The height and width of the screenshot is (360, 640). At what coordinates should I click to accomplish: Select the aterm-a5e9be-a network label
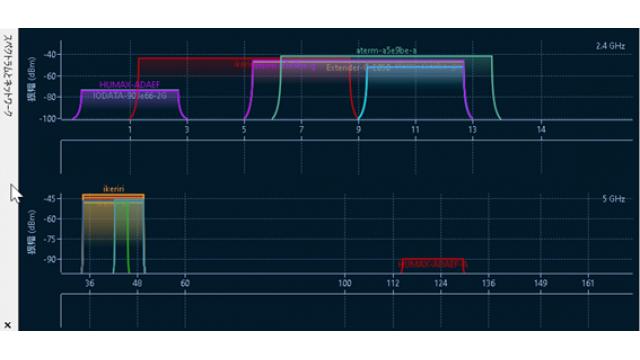tap(386, 51)
